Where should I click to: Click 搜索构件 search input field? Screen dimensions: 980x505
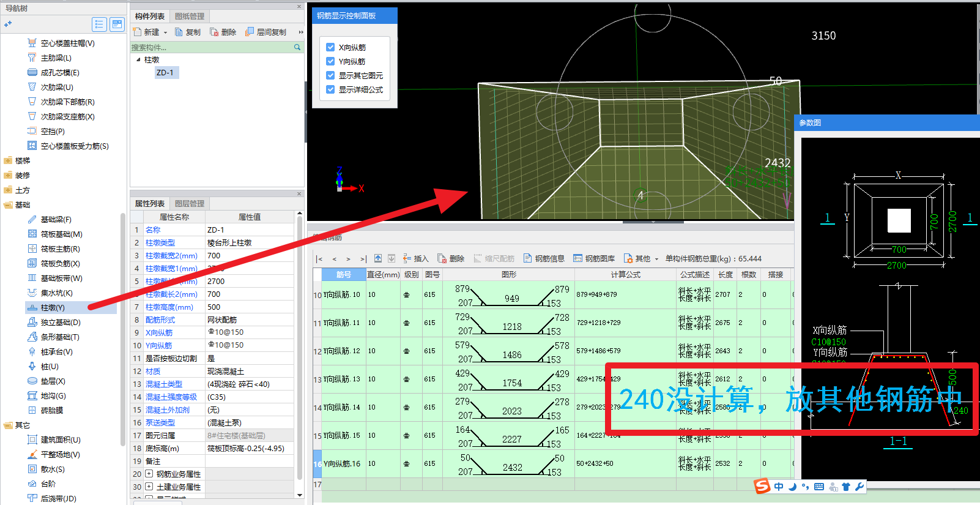click(212, 47)
